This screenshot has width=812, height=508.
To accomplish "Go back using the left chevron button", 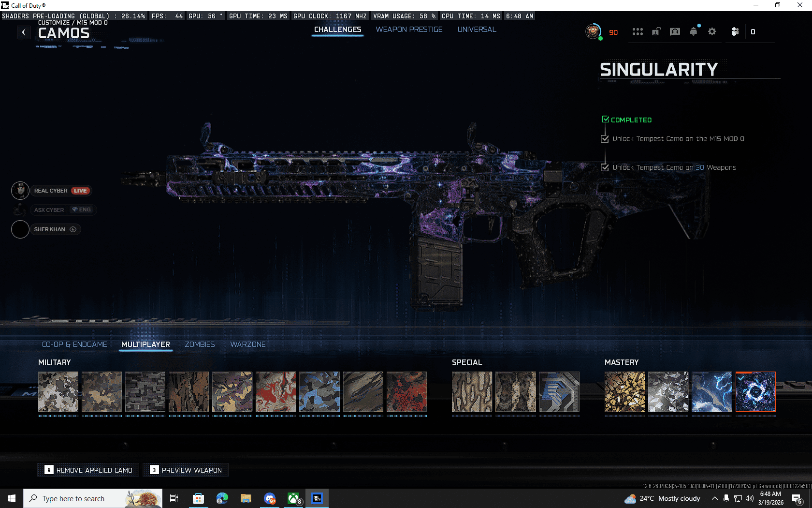I will 23,32.
